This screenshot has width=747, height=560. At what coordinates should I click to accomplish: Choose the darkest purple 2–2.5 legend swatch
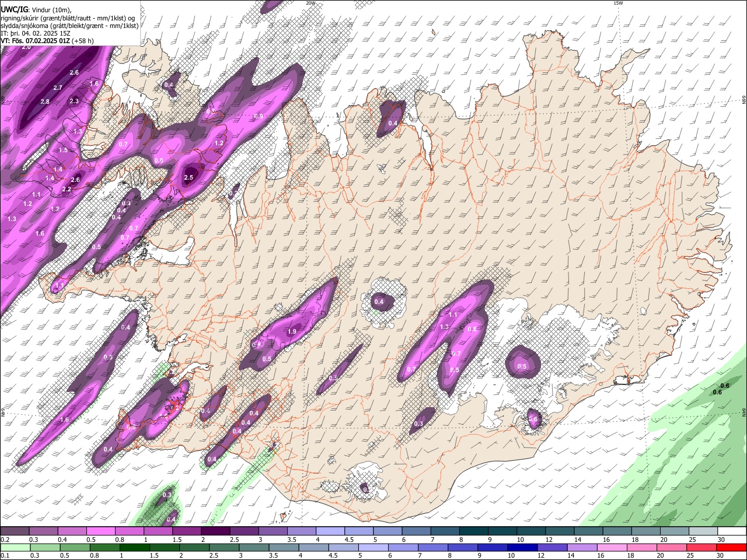coord(215,531)
